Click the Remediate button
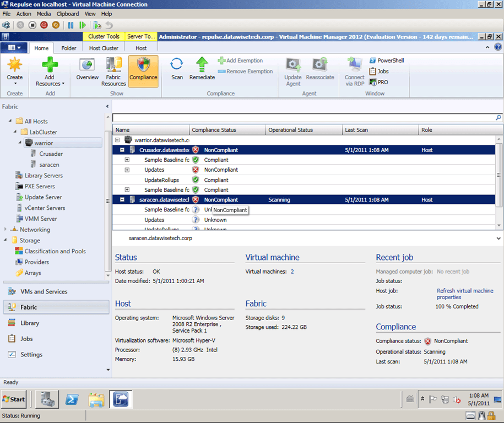Image resolution: width=504 pixels, height=423 pixels. point(202,69)
